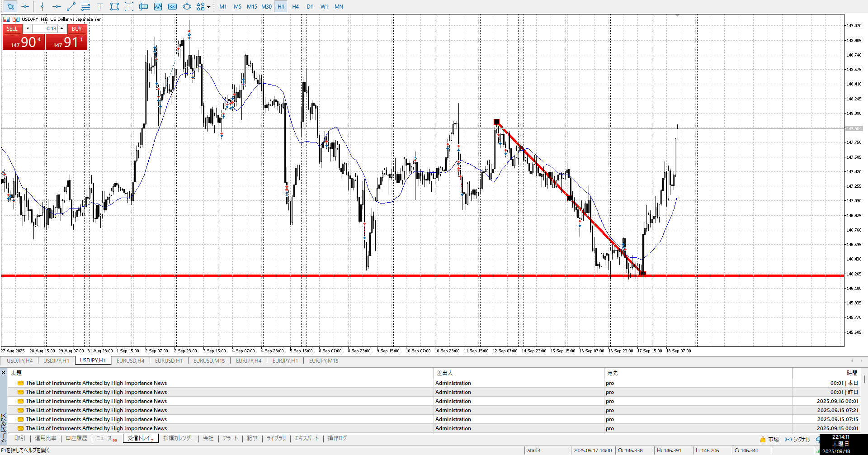Enable the D1 daily timeframe

click(x=310, y=6)
